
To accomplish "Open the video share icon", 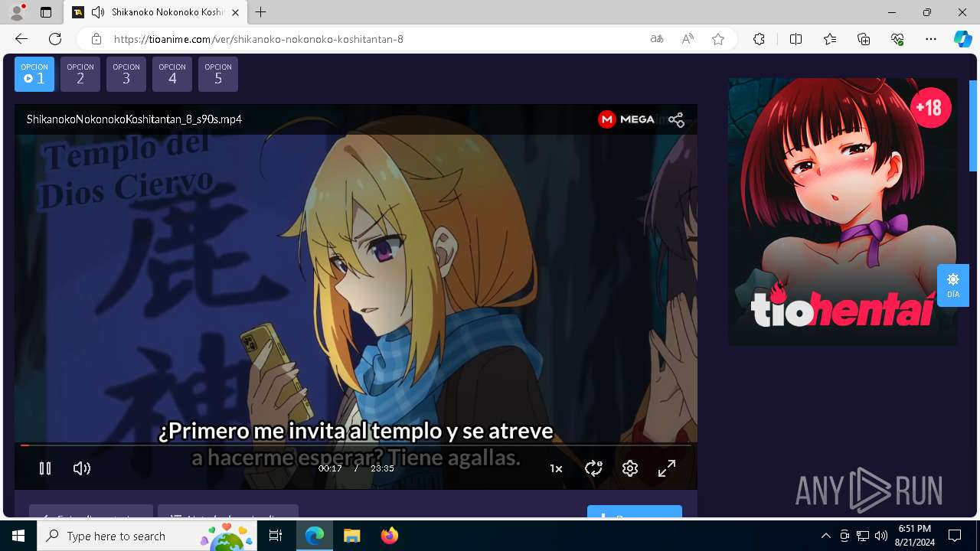I will pos(676,119).
